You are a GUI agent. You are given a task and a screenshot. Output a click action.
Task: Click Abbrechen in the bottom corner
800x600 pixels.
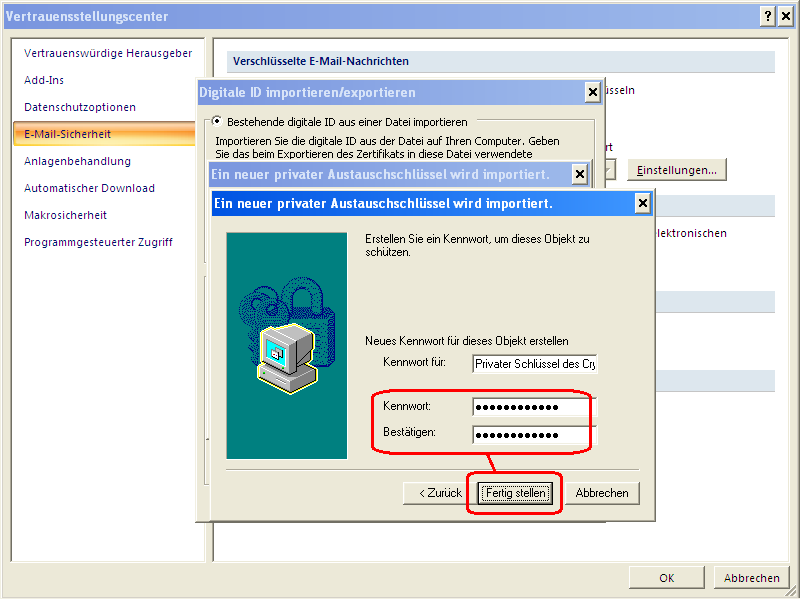pyautogui.click(x=751, y=577)
